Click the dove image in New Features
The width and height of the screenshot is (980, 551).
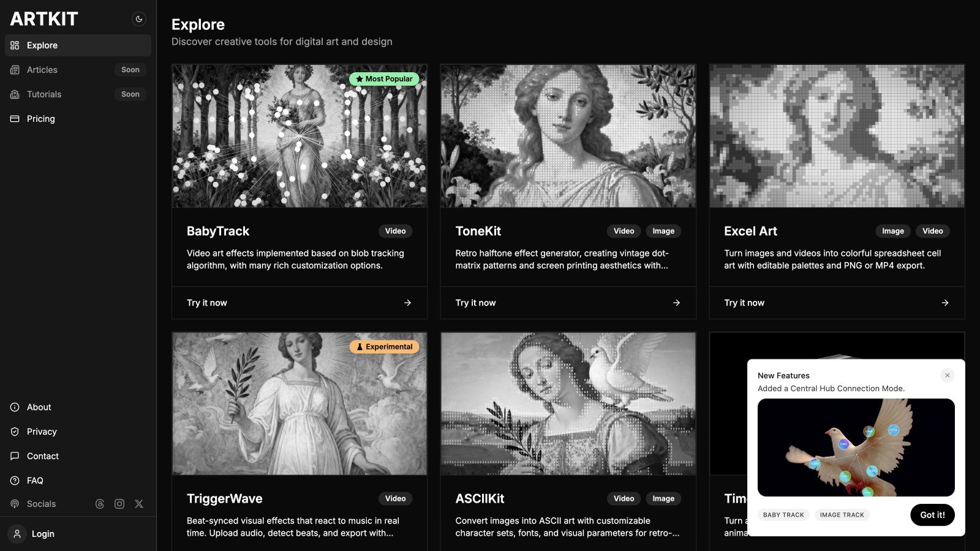tap(856, 448)
